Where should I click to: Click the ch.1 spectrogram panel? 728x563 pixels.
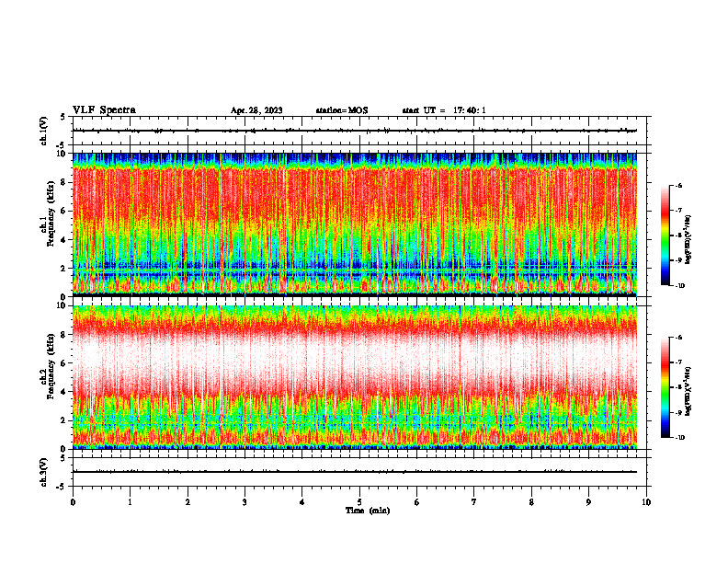click(355, 224)
